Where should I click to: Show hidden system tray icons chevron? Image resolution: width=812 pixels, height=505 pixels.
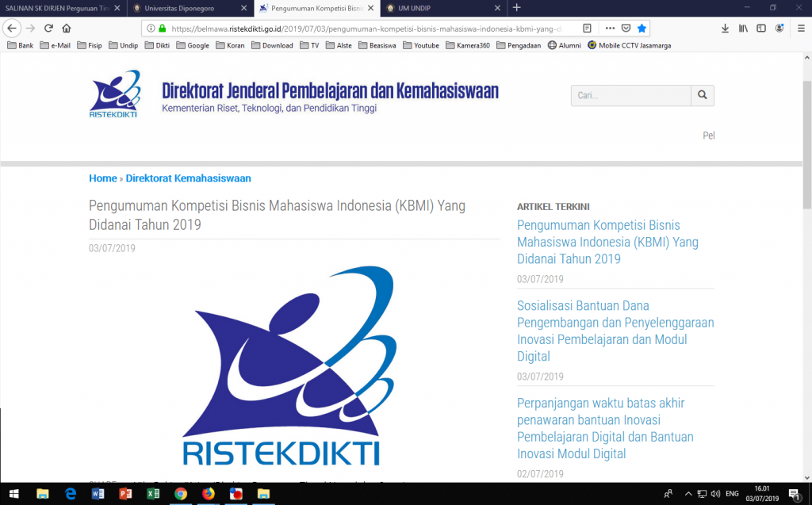click(688, 493)
